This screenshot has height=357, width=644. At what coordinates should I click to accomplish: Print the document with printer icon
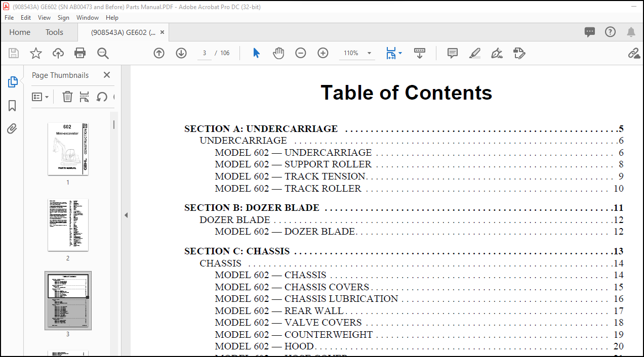pyautogui.click(x=80, y=53)
